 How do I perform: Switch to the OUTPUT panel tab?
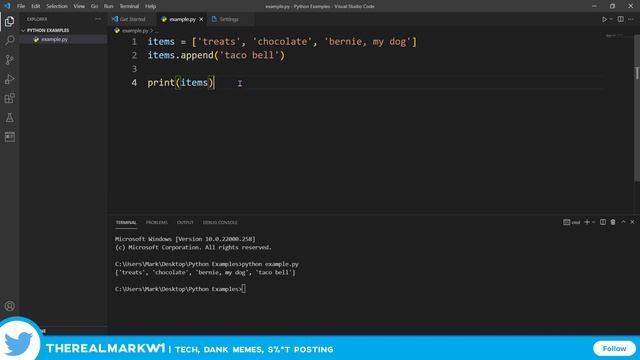click(185, 222)
